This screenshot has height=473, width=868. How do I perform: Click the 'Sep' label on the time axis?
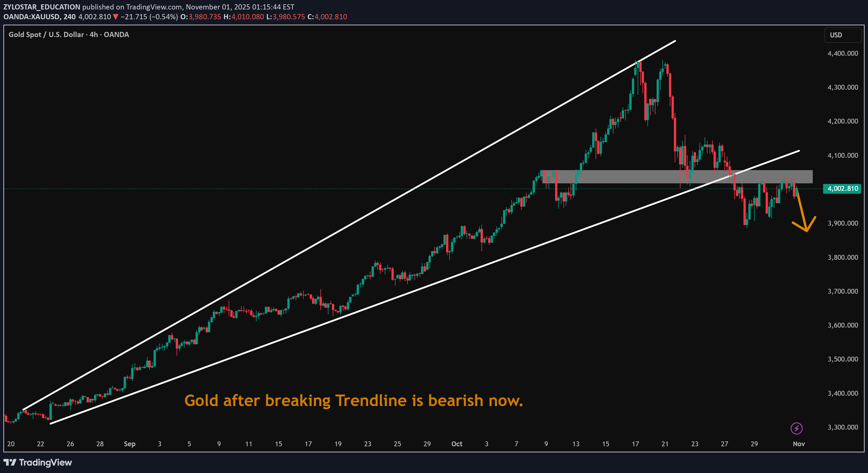pos(129,444)
